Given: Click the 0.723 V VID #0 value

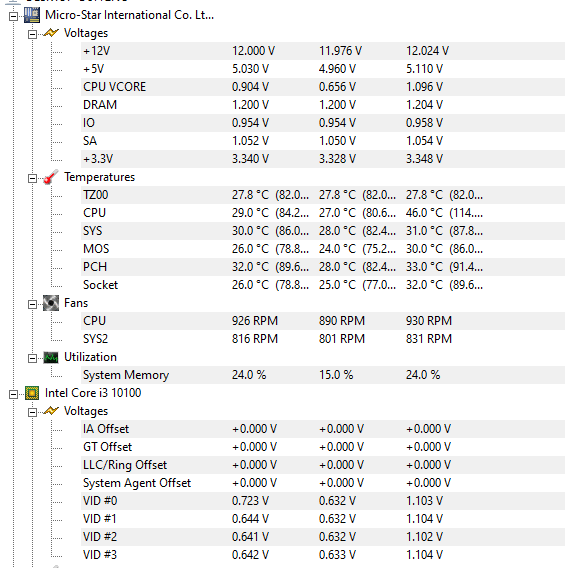Looking at the screenshot, I should coord(250,501).
